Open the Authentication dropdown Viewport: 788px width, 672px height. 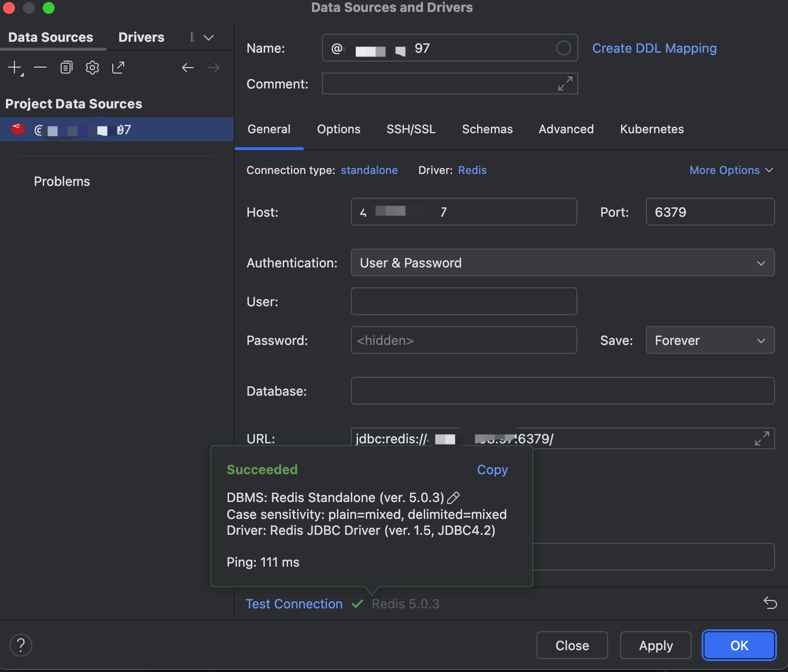click(562, 262)
